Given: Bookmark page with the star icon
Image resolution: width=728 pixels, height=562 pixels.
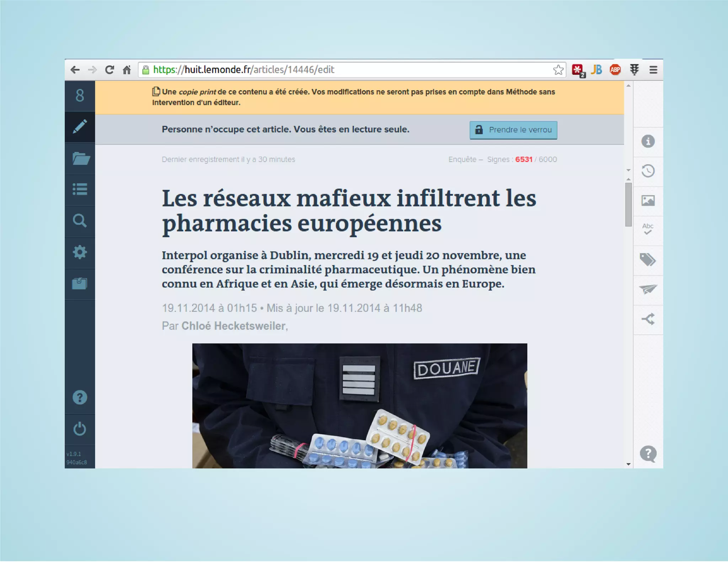Looking at the screenshot, I should 558,70.
